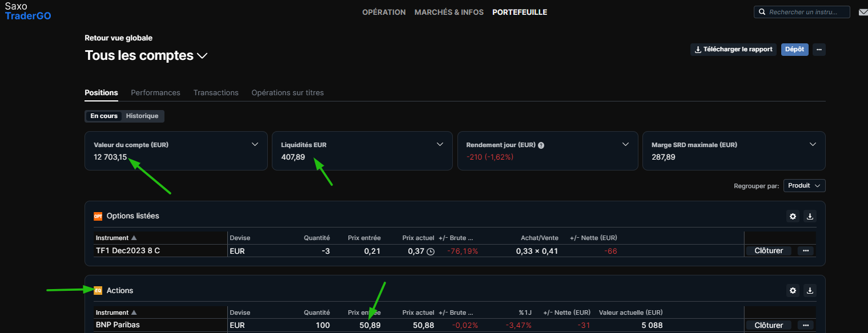This screenshot has width=868, height=333.
Task: Open more options for TF1 Dec2023 row
Action: point(806,251)
